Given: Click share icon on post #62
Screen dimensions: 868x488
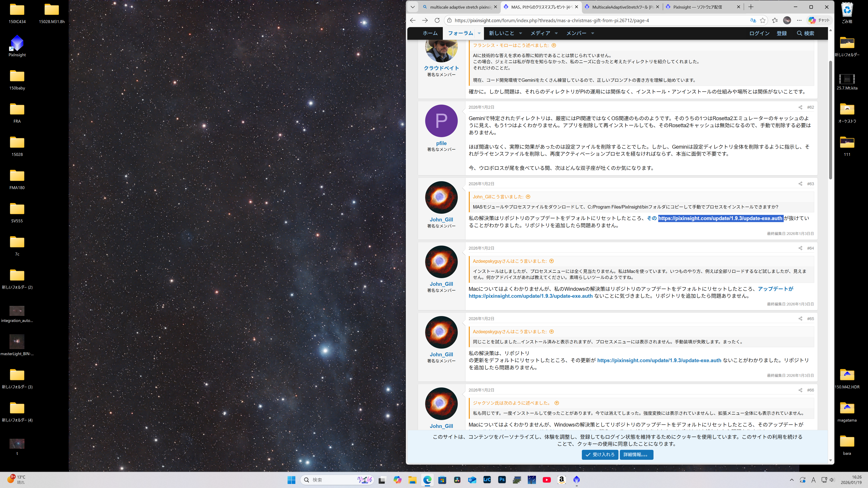Looking at the screenshot, I should (x=800, y=107).
